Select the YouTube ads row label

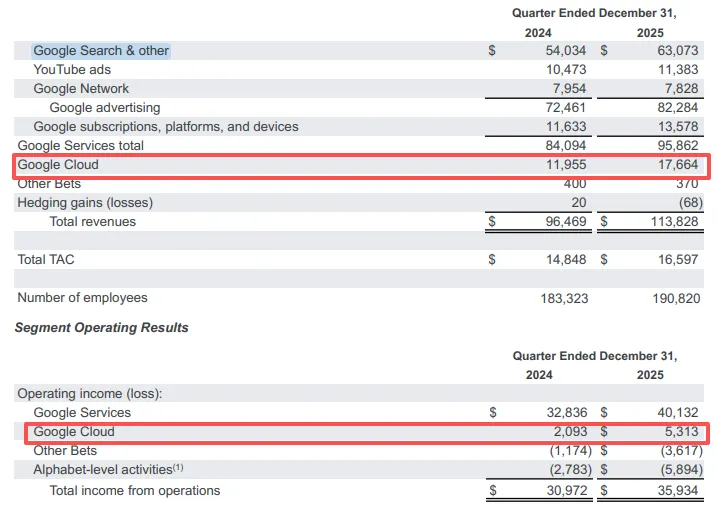point(72,70)
